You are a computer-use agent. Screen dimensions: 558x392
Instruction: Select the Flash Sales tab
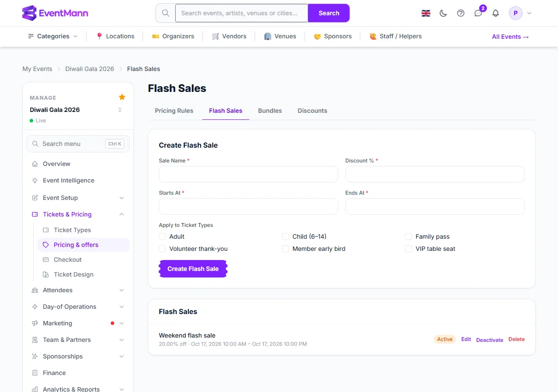pyautogui.click(x=226, y=111)
